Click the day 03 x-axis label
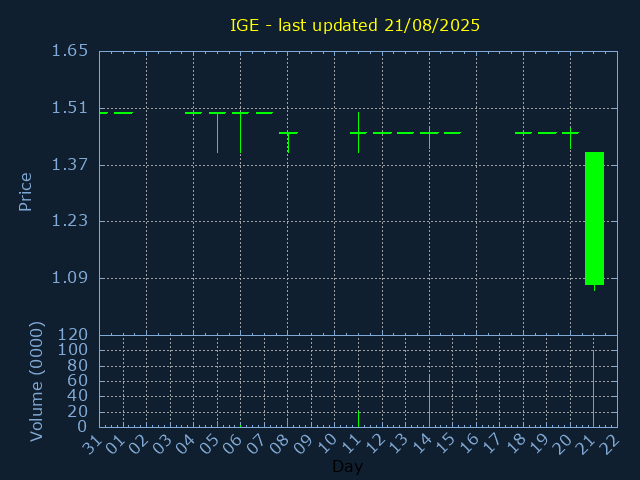 coord(164,444)
